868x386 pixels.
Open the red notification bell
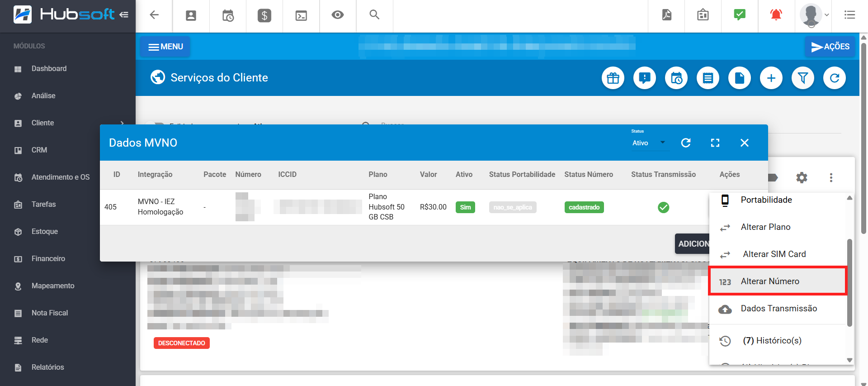point(776,15)
